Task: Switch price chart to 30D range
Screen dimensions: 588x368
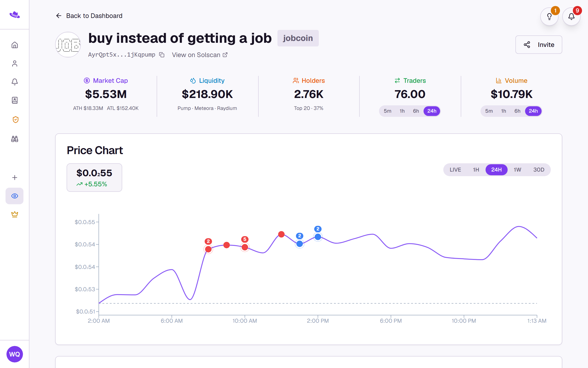Action: [539, 170]
